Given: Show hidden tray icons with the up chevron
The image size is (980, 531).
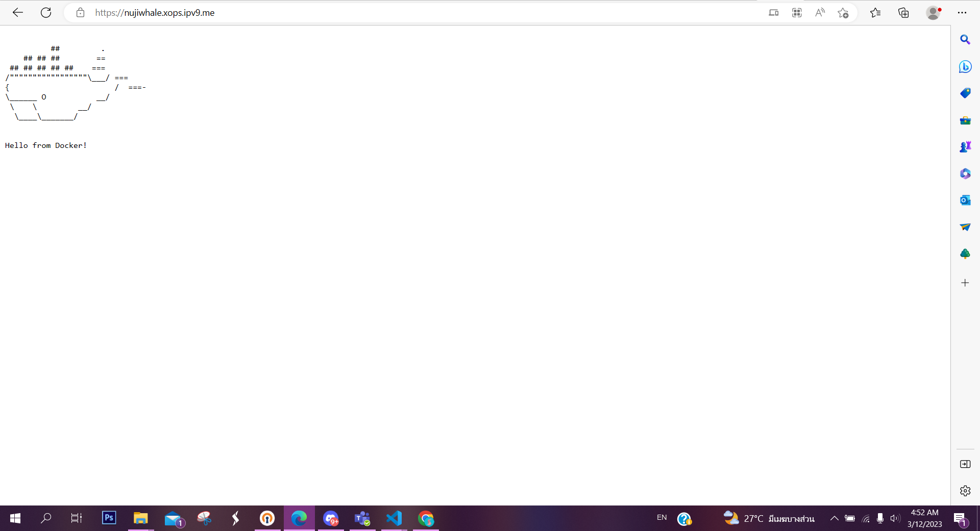Looking at the screenshot, I should coord(834,518).
